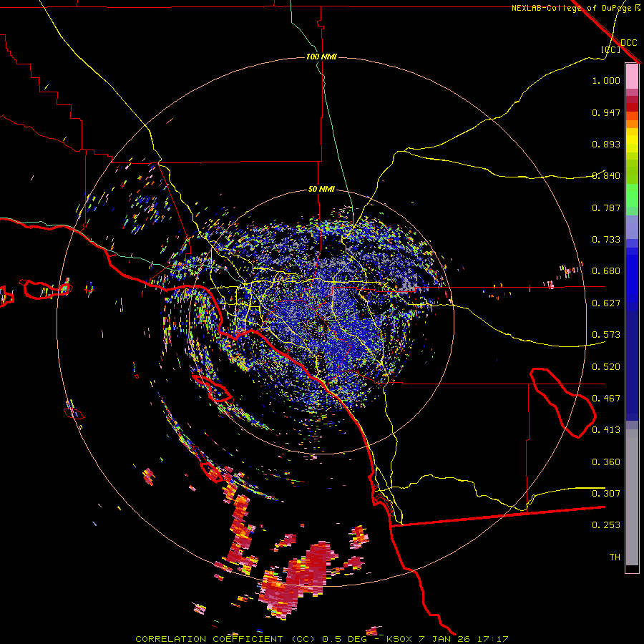Click the Correlation Coefficient KSOX caption

pyautogui.click(x=322, y=639)
